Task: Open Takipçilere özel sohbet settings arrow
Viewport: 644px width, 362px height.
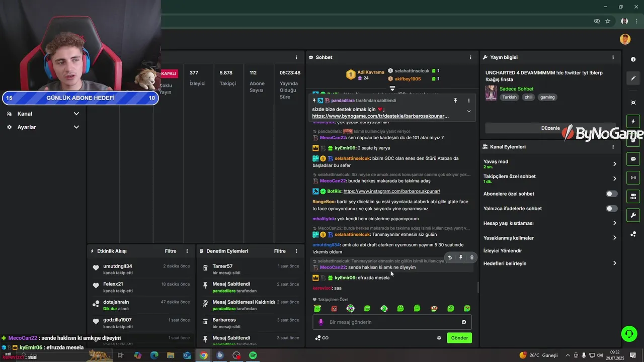Action: [614, 178]
